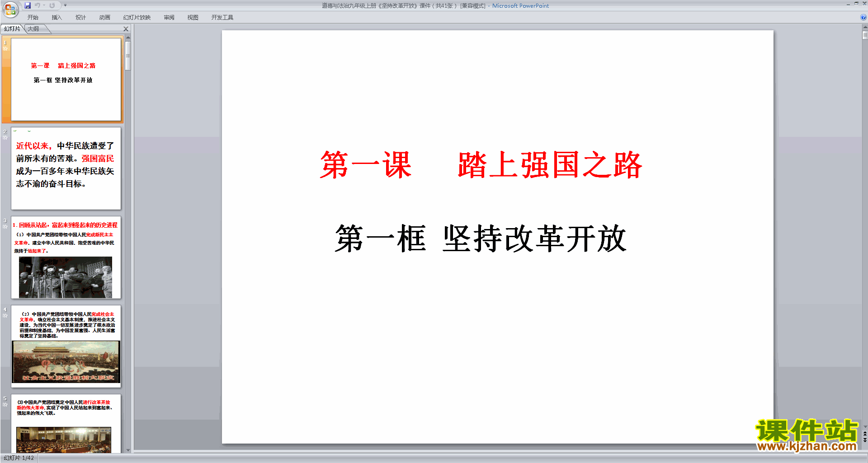868x463 pixels.
Task: Save the presentation with the floppy icon
Action: [x=28, y=5]
